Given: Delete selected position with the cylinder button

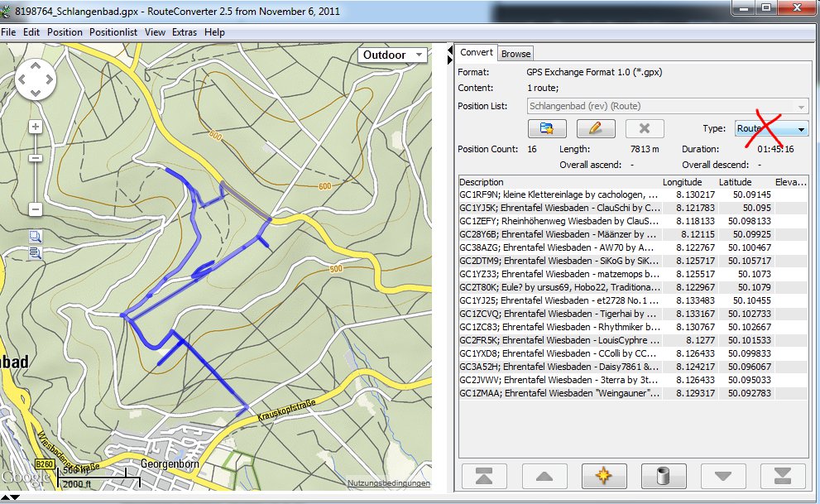Looking at the screenshot, I should [664, 476].
